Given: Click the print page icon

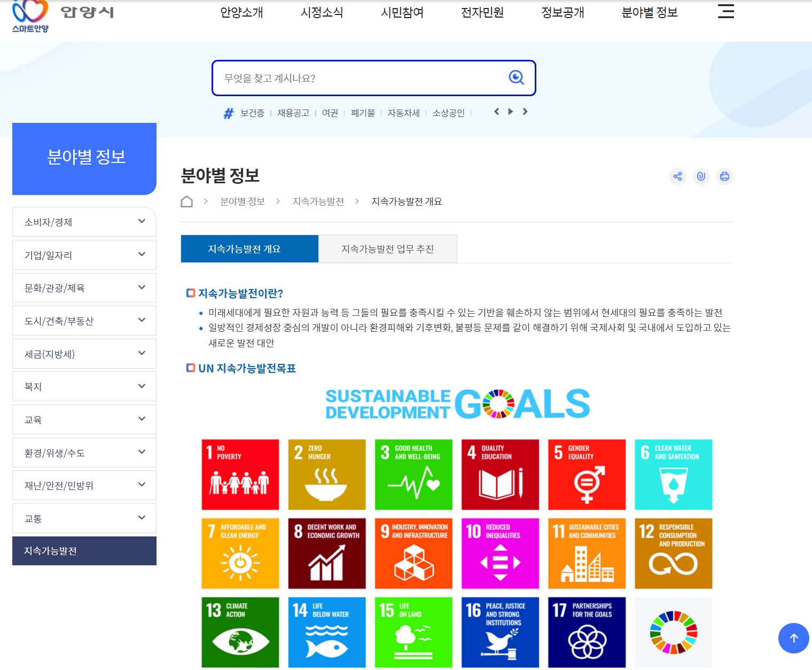Looking at the screenshot, I should 724,176.
